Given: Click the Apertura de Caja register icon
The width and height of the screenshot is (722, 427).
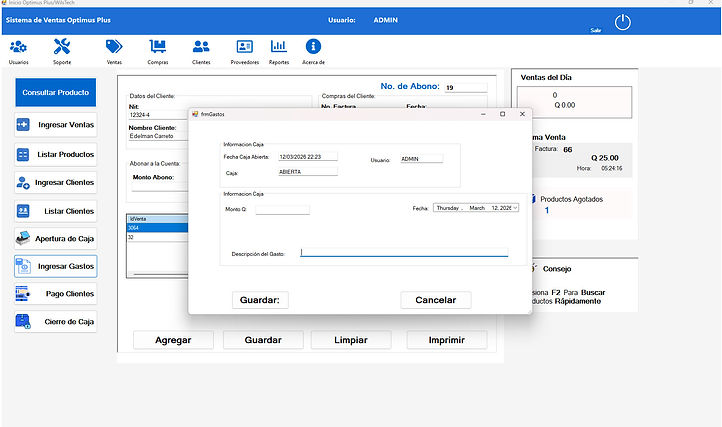Looking at the screenshot, I should pyautogui.click(x=23, y=238).
